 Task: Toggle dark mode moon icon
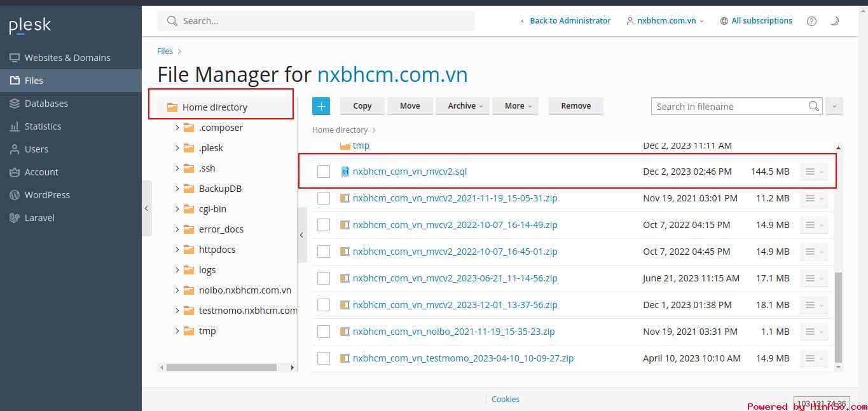click(834, 21)
